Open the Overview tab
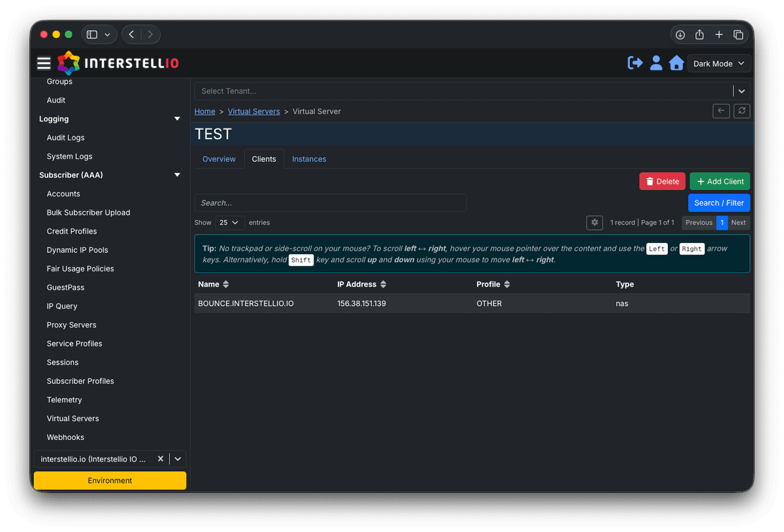Image resolution: width=784 pixels, height=532 pixels. click(219, 159)
